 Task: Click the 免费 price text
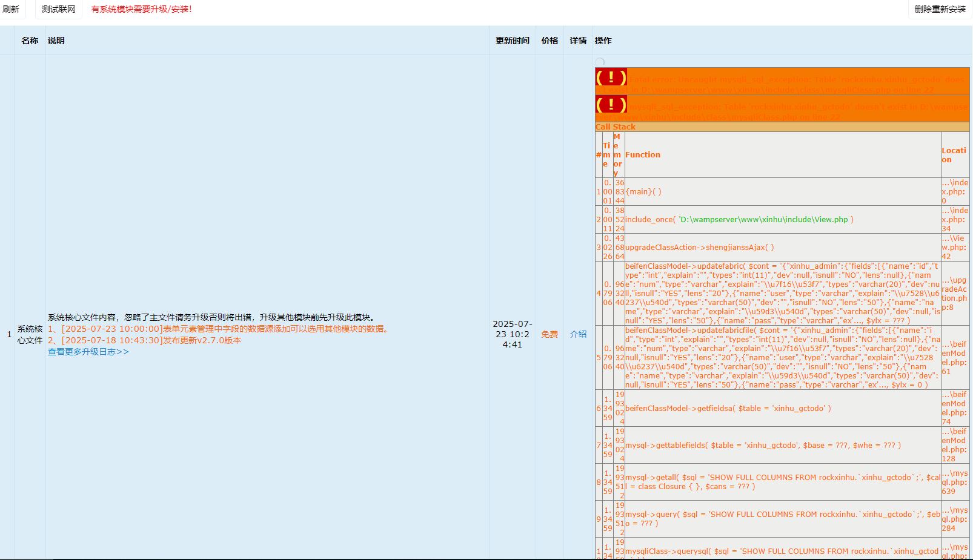click(550, 334)
